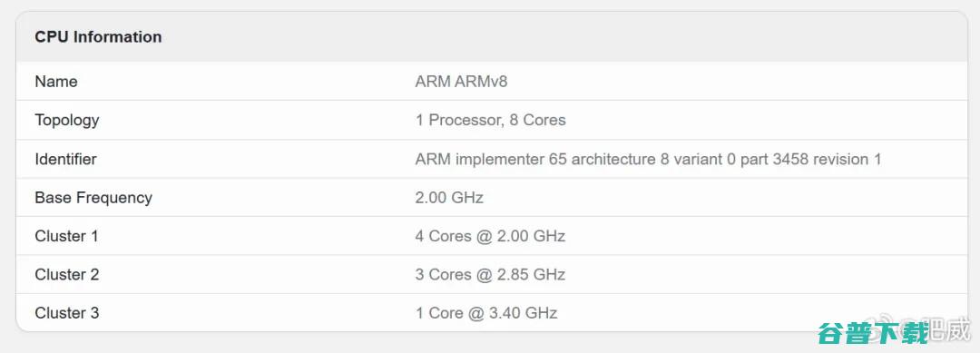Viewport: 980px width, 353px height.
Task: Select the Name row label
Action: (x=56, y=82)
